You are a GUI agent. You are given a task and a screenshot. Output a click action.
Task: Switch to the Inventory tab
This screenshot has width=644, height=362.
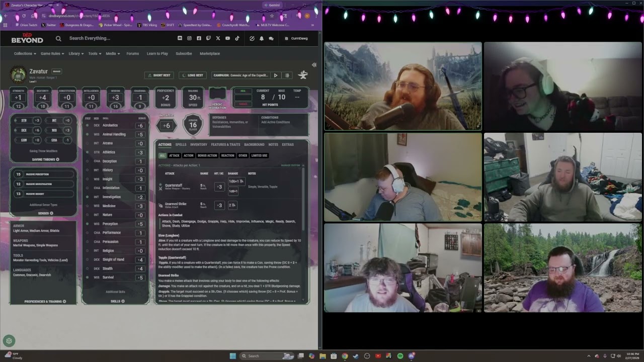(199, 145)
